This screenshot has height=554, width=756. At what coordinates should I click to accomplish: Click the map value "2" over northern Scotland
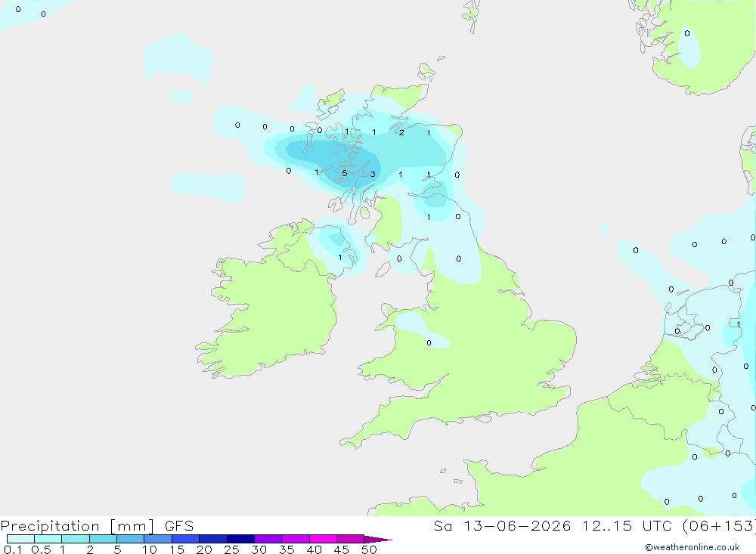401,132
